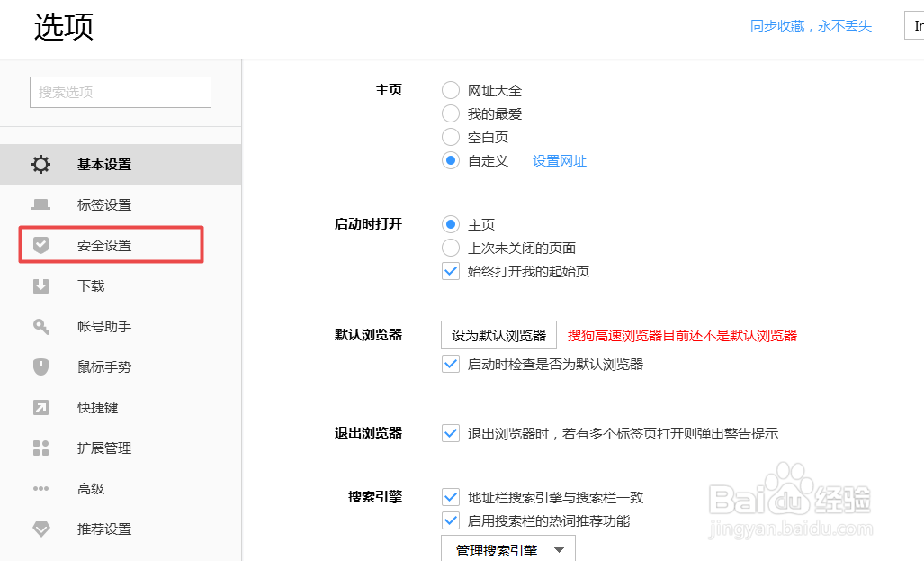Click the 设为默认浏览器 button

(498, 334)
